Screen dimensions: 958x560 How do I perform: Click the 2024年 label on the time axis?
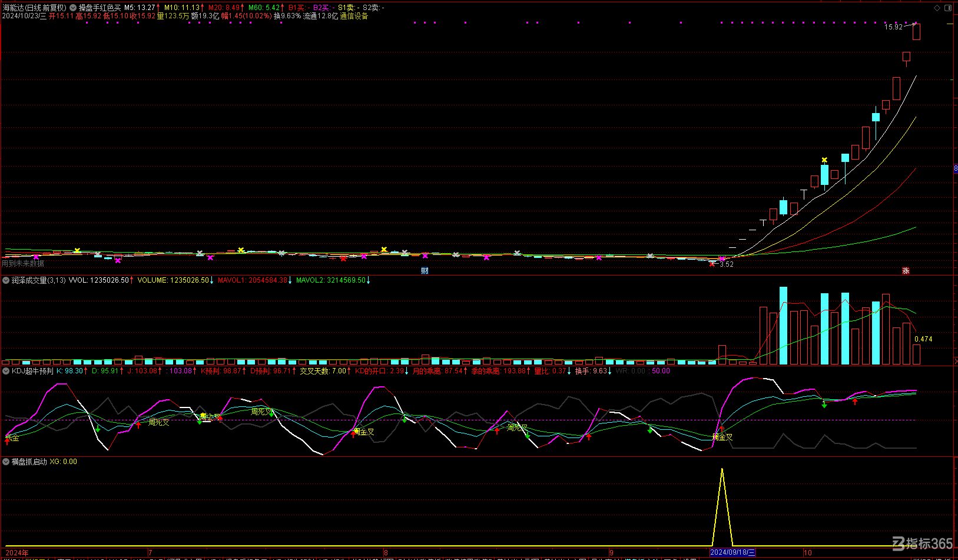16,552
